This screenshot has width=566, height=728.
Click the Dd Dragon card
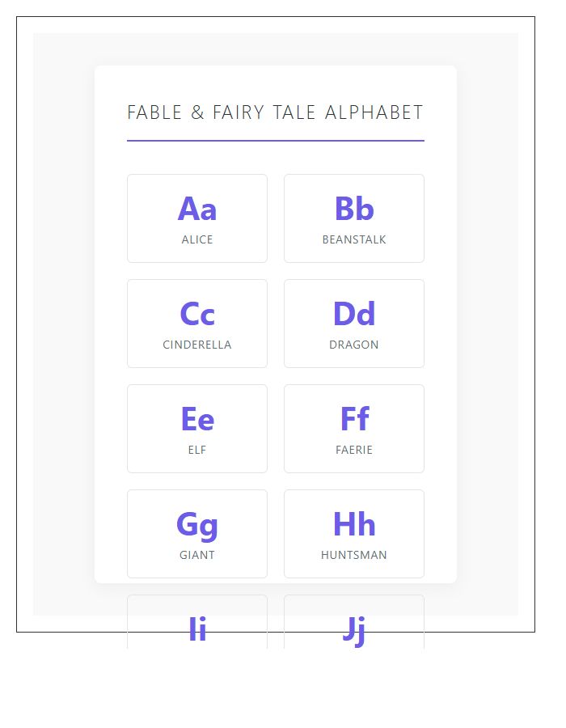tap(353, 323)
